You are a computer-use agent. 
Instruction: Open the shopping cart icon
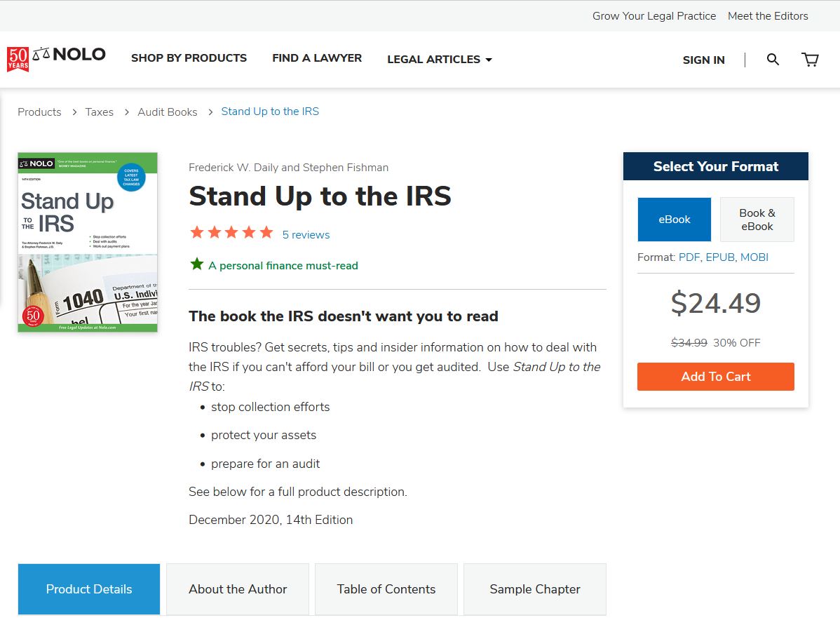[810, 60]
